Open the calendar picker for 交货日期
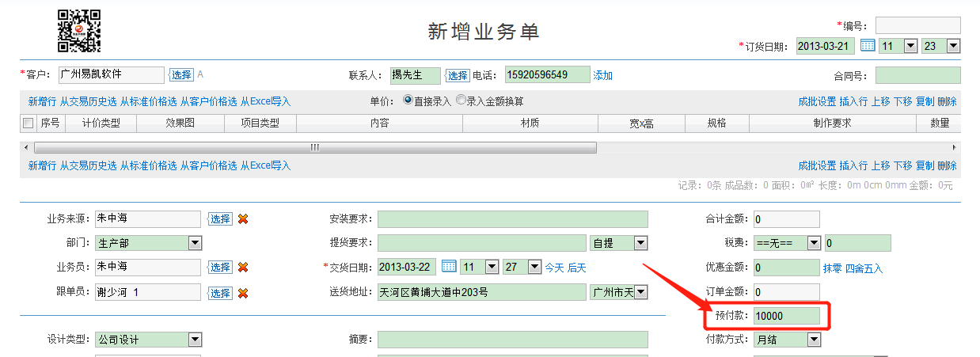This screenshot has height=357, width=980. pyautogui.click(x=449, y=267)
